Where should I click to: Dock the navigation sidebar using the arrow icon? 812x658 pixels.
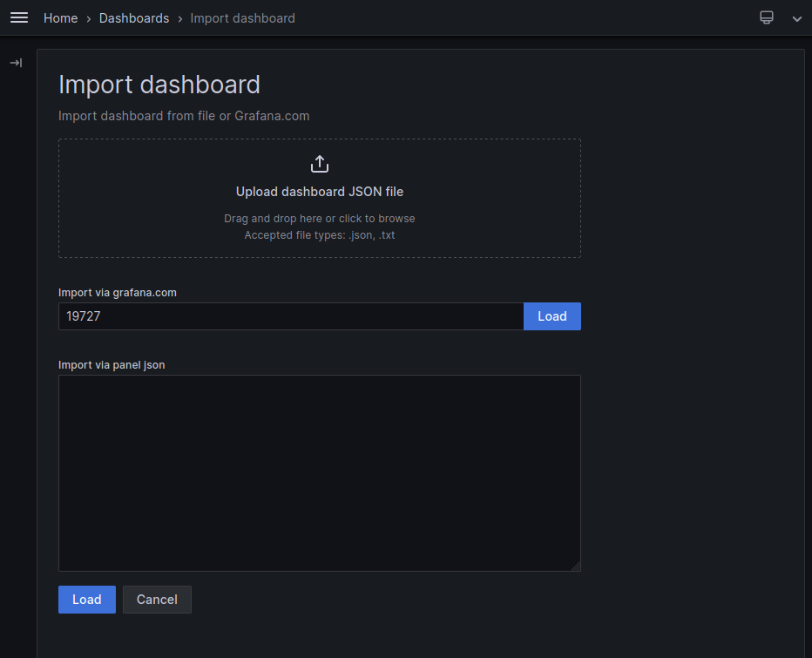15,62
